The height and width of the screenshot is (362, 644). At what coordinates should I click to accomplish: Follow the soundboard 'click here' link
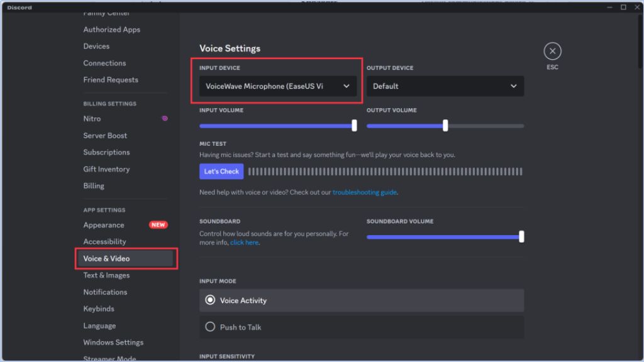pos(244,243)
